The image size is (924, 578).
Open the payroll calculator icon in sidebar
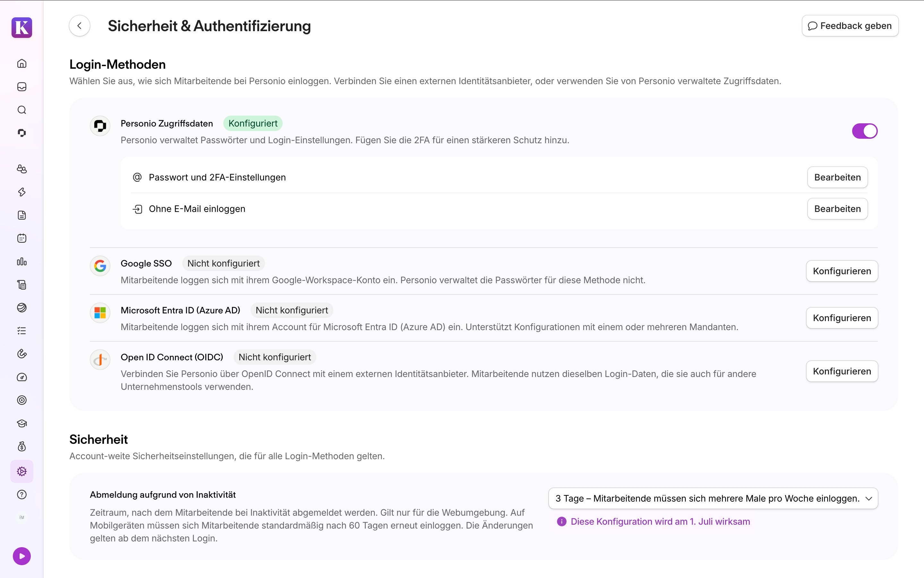coord(22,285)
